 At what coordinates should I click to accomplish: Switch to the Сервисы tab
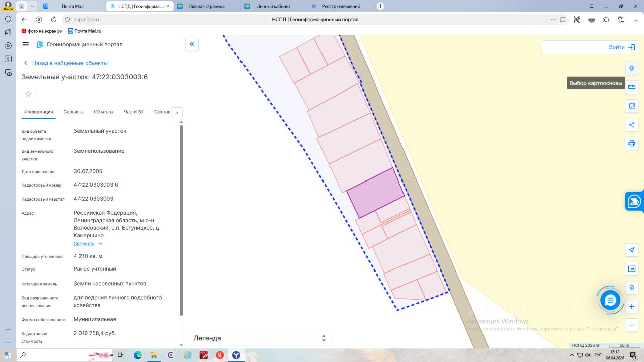coord(73,112)
